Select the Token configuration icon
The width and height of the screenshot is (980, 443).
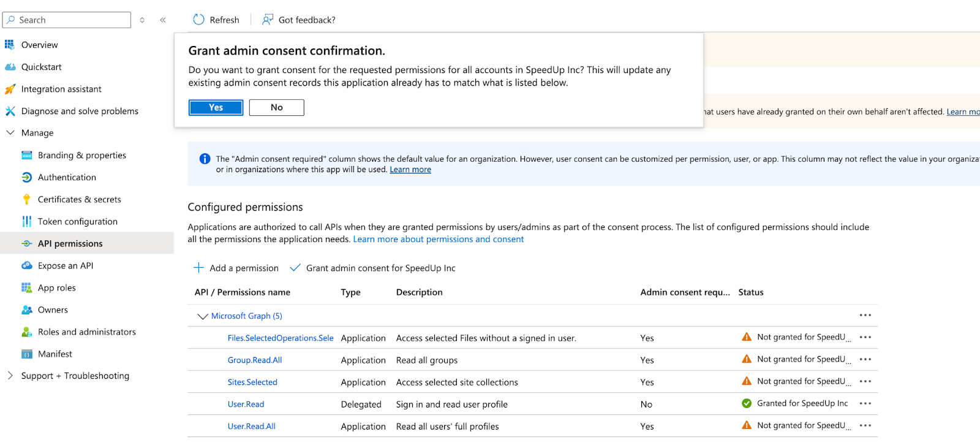pyautogui.click(x=26, y=221)
